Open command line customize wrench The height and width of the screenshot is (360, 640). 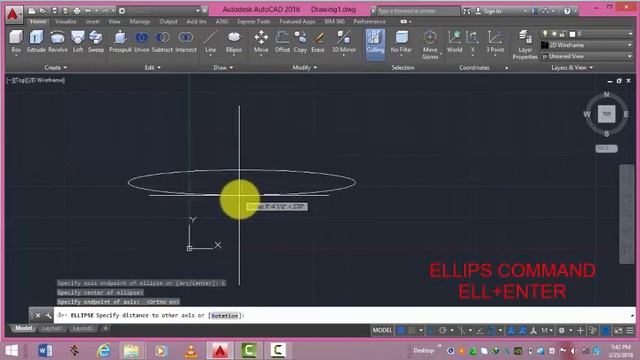[48, 316]
